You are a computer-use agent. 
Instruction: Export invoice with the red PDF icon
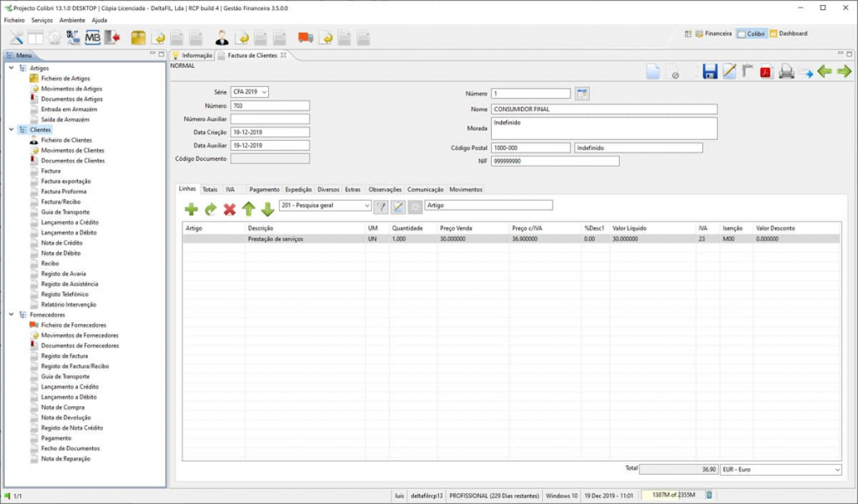(x=766, y=72)
